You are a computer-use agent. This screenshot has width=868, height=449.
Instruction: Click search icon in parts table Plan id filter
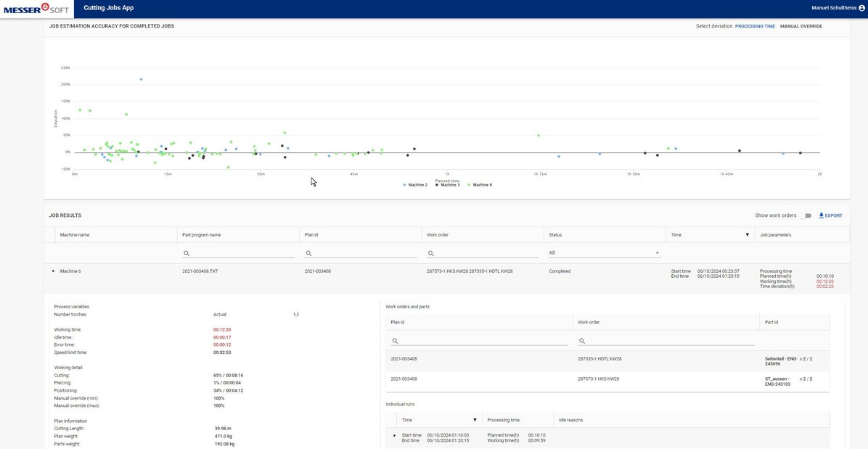(395, 340)
